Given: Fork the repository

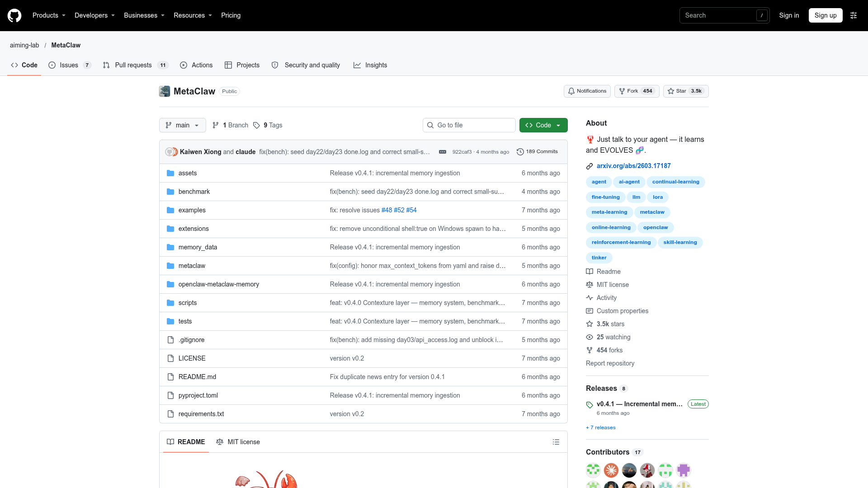Looking at the screenshot, I should (x=637, y=91).
